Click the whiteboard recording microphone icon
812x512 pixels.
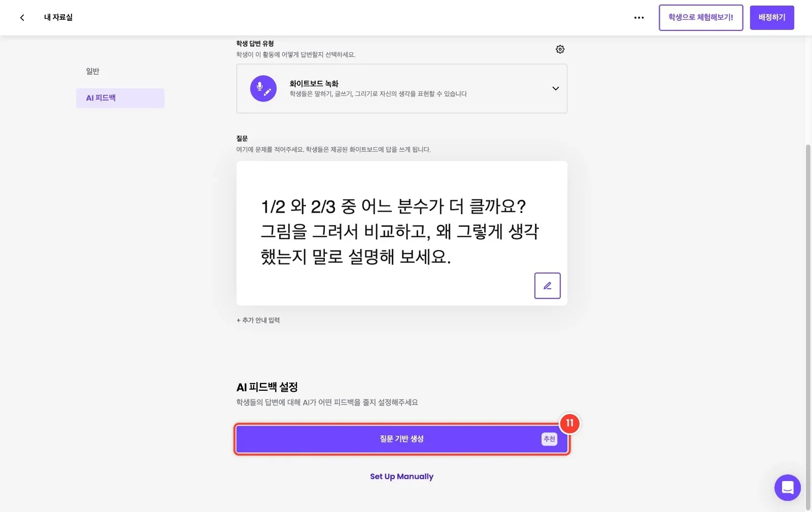(x=263, y=89)
